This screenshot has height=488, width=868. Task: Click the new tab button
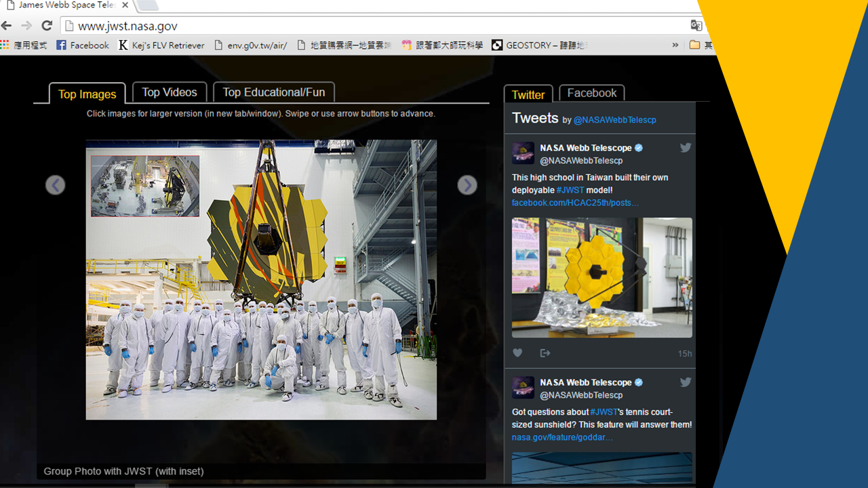click(149, 5)
